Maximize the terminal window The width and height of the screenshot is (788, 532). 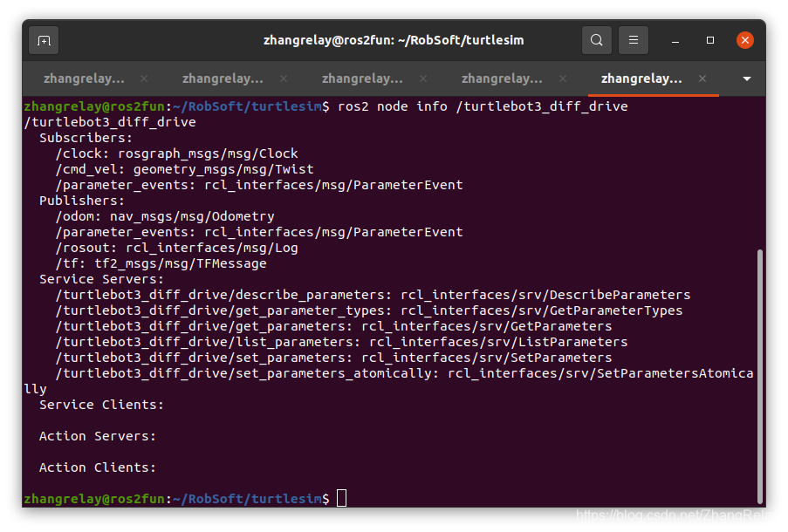[x=710, y=40]
